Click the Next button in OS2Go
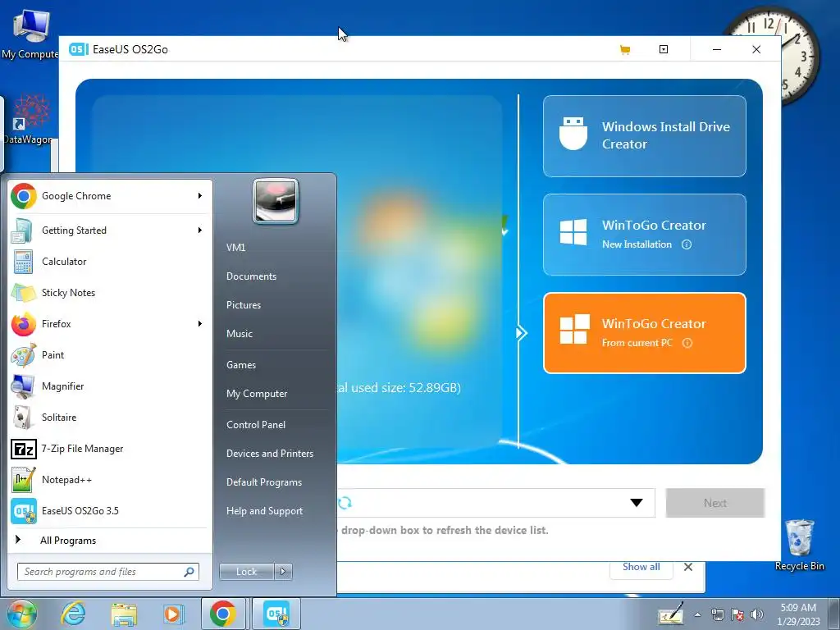Screen dimensions: 840x630 click(714, 503)
